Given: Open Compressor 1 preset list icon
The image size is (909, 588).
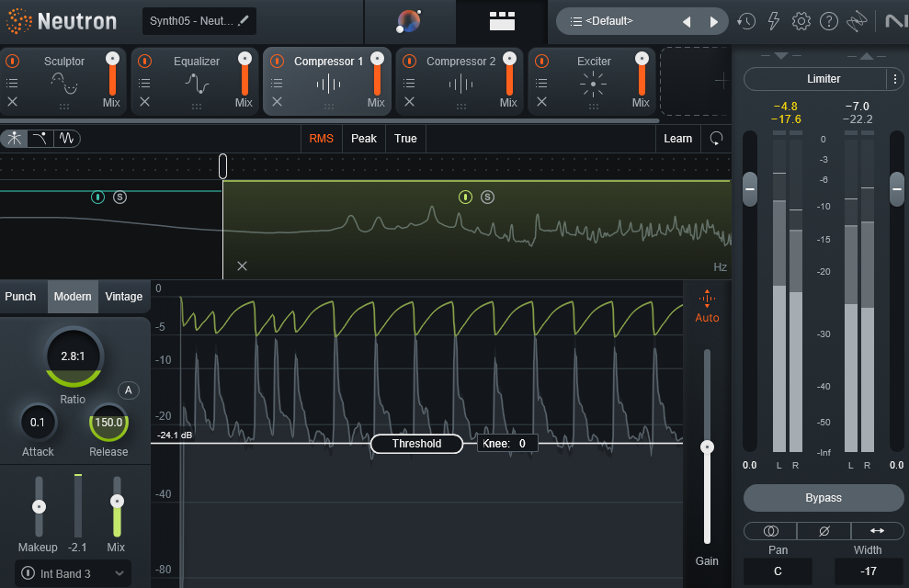Looking at the screenshot, I should click(x=277, y=83).
